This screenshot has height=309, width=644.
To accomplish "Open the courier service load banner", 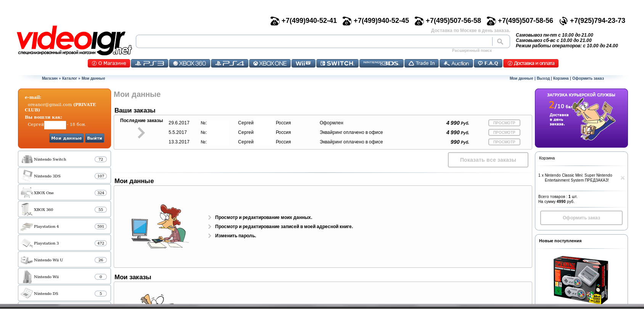I will [581, 118].
